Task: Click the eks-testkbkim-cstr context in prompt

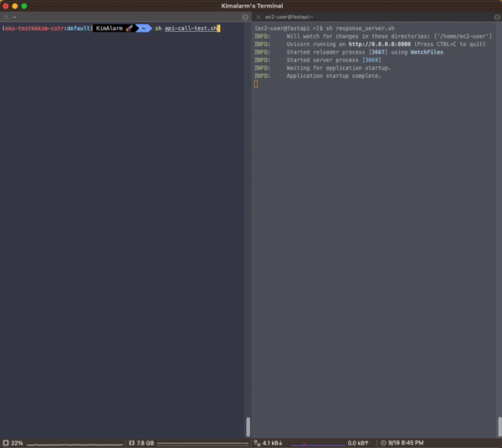Action: coord(34,28)
